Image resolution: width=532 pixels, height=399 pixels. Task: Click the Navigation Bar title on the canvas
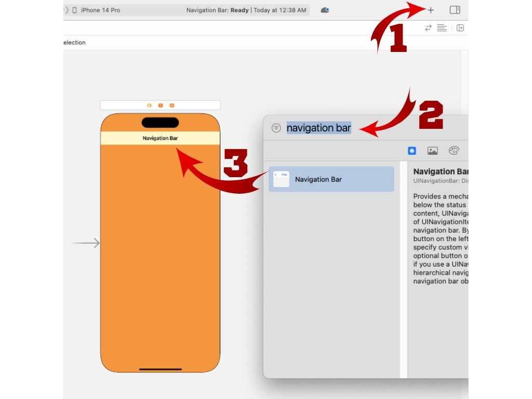[160, 138]
